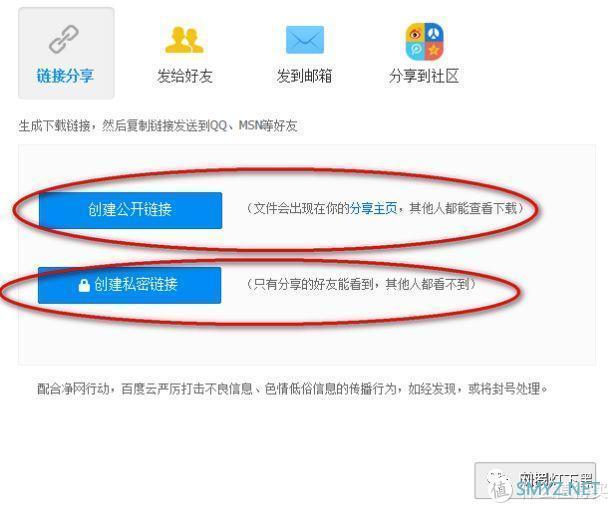Viewport: 613px width, 508px height.
Task: Switch to the 发给好友 tab
Action: tap(185, 76)
